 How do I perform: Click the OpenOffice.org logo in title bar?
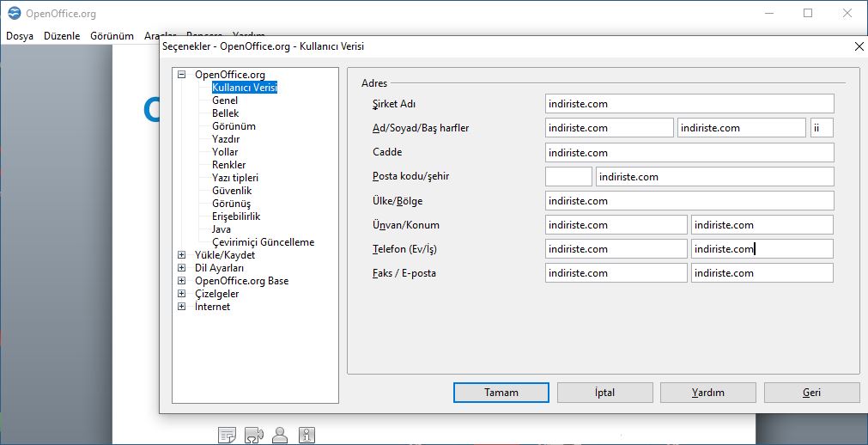(x=15, y=13)
